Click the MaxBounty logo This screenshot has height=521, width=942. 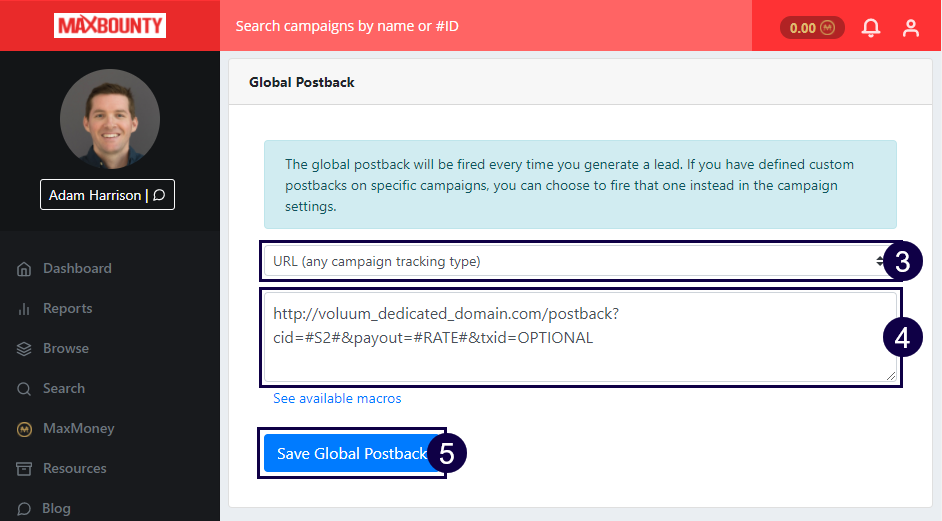click(110, 26)
